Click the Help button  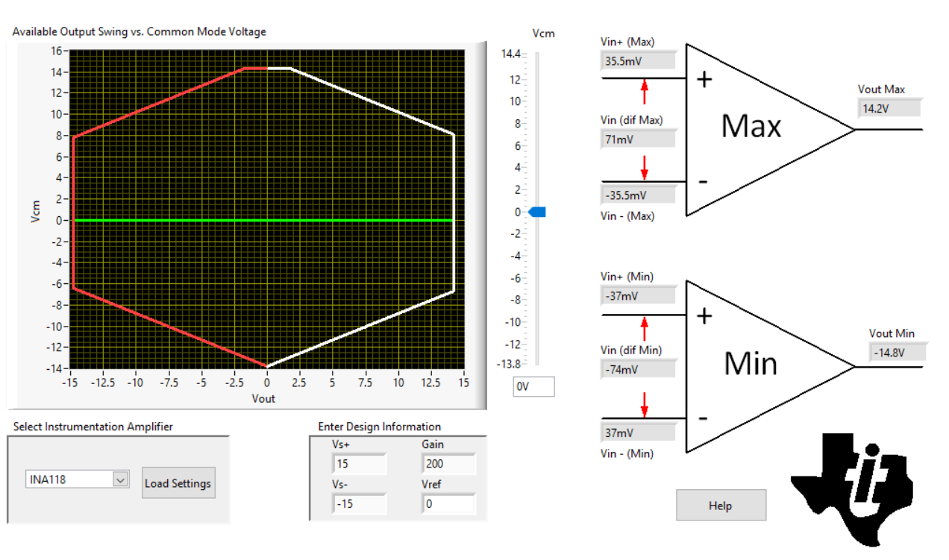[x=721, y=506]
